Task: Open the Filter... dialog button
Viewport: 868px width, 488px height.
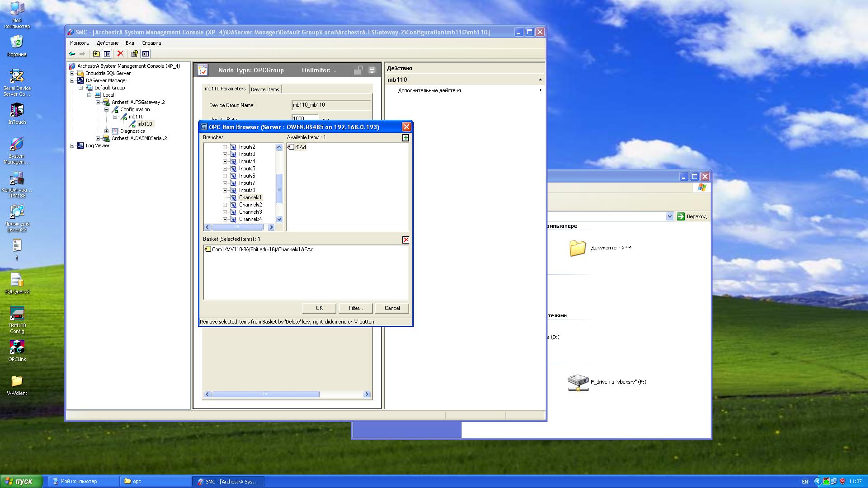Action: pyautogui.click(x=355, y=308)
